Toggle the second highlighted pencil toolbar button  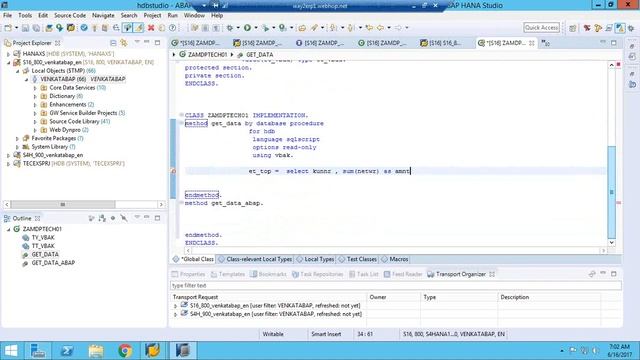[x=139, y=28]
